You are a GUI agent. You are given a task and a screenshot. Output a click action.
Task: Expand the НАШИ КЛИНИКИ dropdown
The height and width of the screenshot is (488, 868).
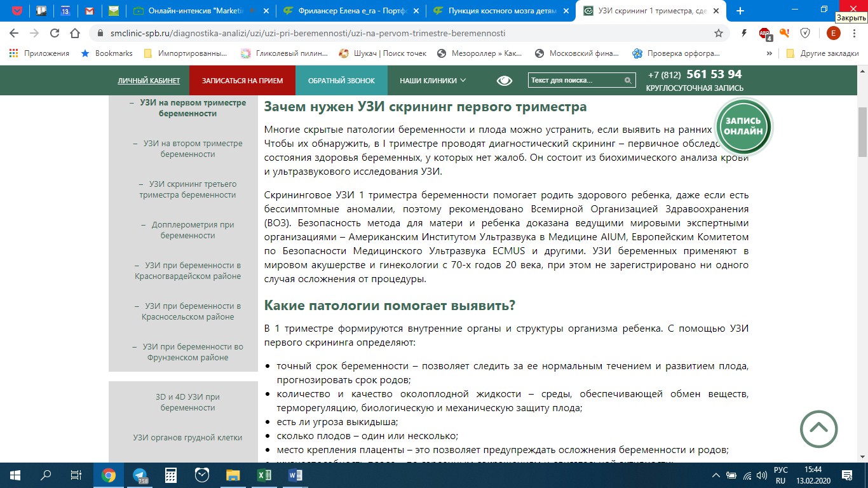433,81
